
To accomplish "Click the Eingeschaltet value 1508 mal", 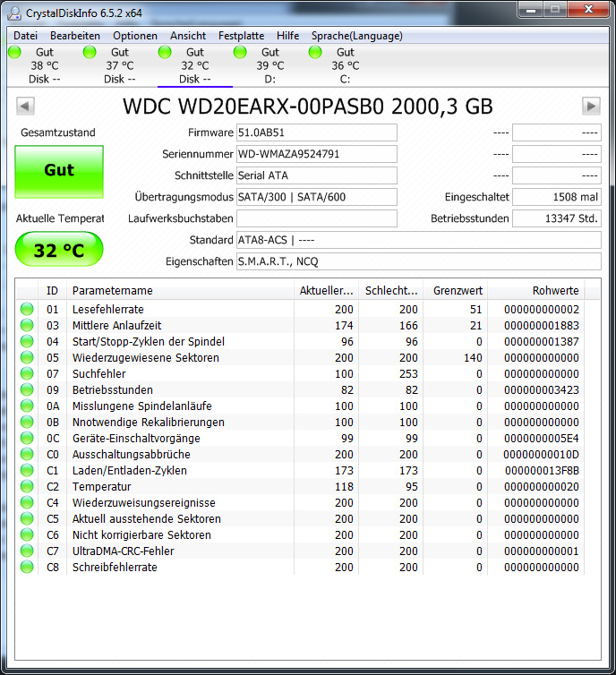I will click(557, 197).
